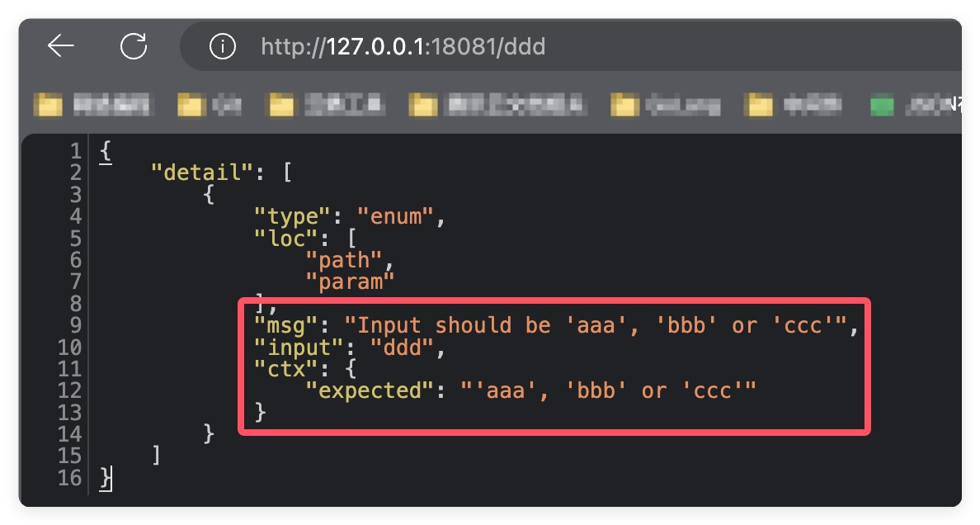Image resolution: width=980 pixels, height=525 pixels.
Task: Click line number 1 in the gutter
Action: point(76,151)
